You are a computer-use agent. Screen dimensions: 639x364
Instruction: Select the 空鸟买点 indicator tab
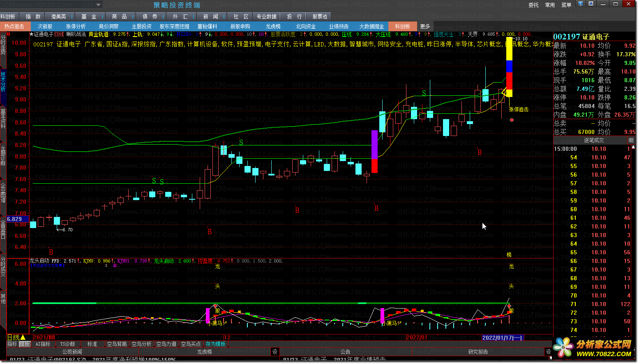pos(191,344)
